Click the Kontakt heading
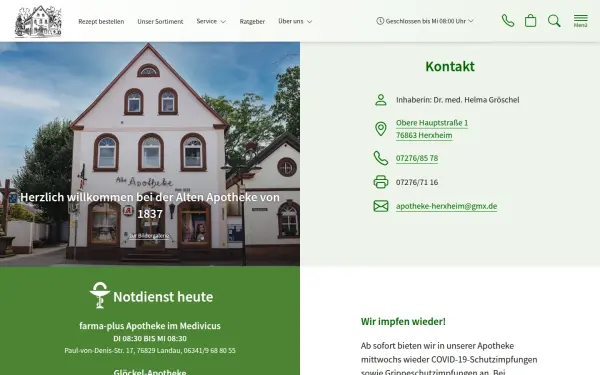Screen dimensions: 600x375 click(x=450, y=66)
